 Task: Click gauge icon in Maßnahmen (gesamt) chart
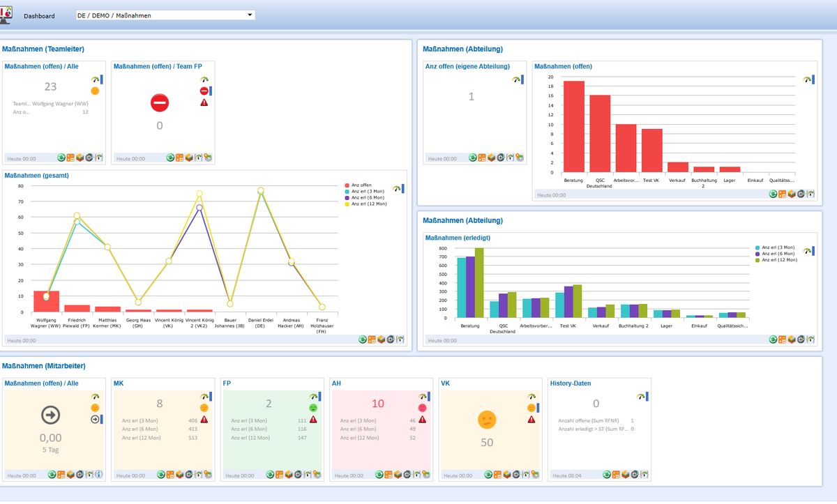[x=397, y=188]
